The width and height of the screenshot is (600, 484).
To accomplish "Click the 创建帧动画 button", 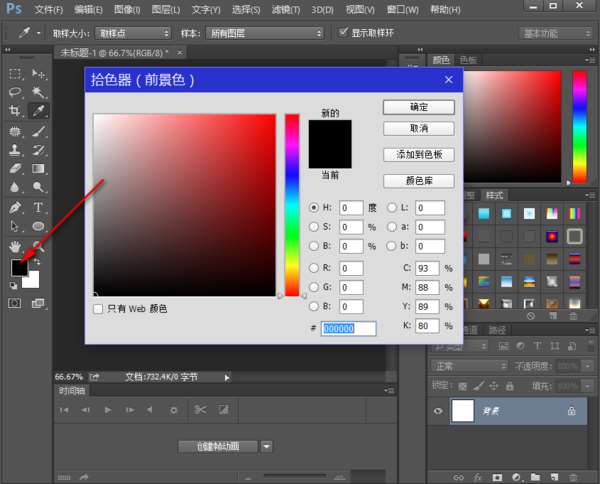I will pos(218,446).
